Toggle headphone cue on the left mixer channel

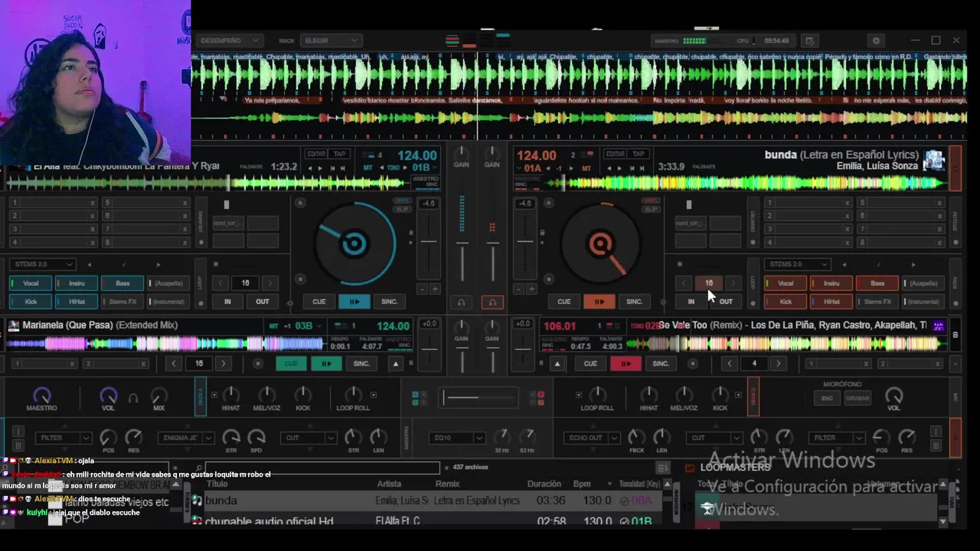click(x=461, y=302)
